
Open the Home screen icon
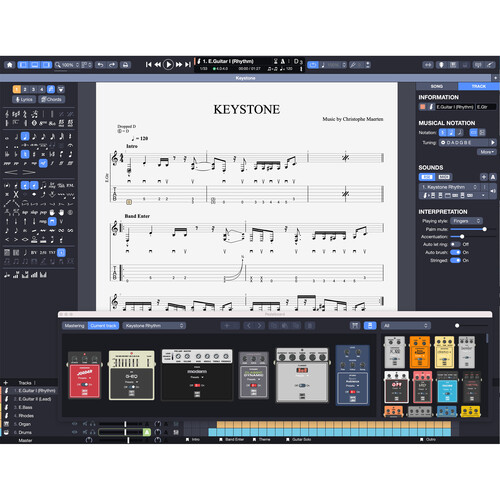coord(10,65)
